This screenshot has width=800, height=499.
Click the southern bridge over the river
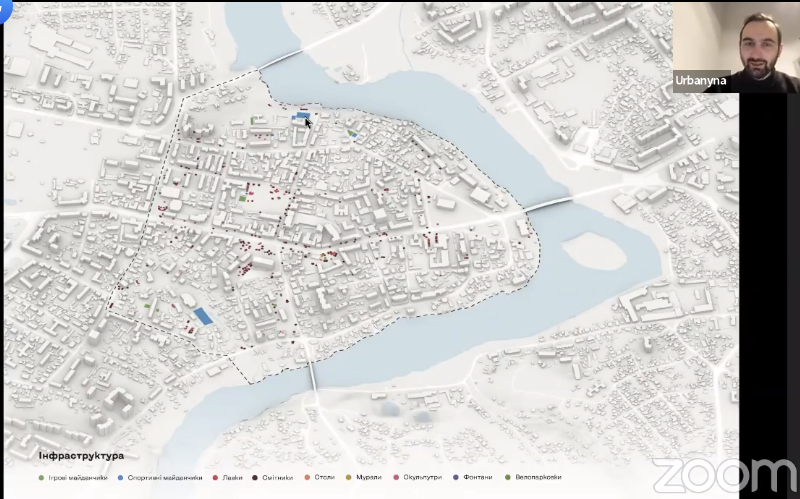312,376
